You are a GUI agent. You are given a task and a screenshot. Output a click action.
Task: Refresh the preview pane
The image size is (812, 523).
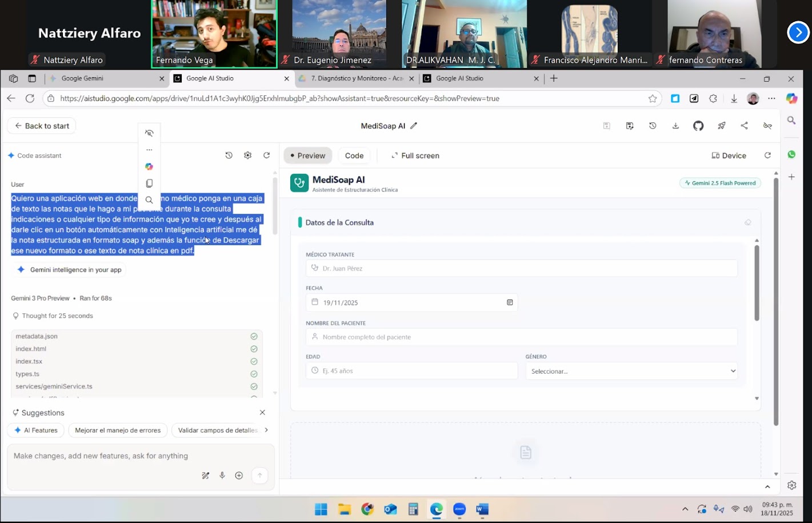point(767,155)
